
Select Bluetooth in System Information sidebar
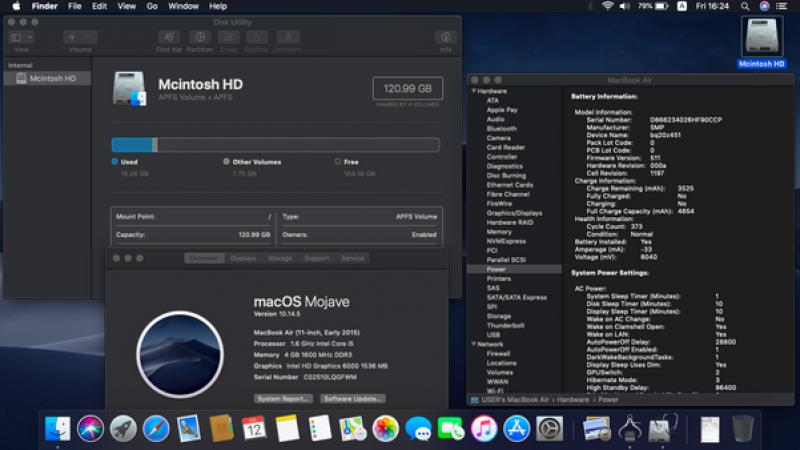pos(502,129)
